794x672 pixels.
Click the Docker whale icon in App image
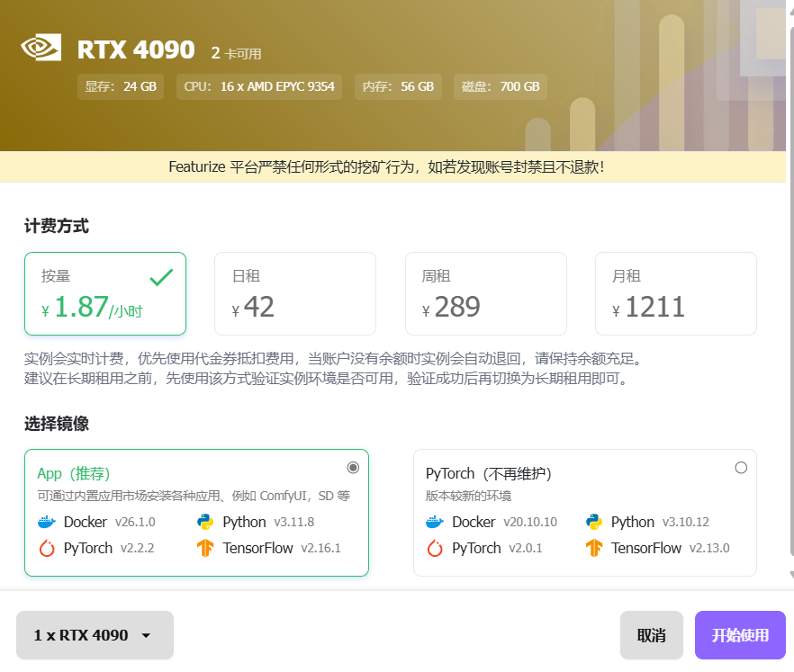coord(46,522)
